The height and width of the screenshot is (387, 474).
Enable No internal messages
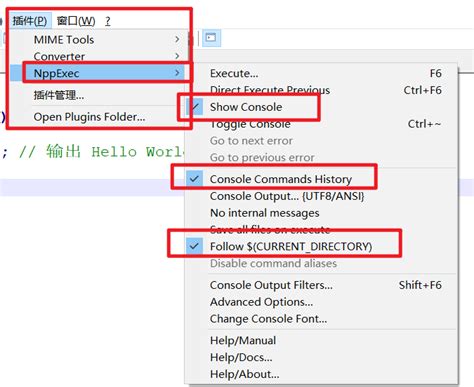[x=322, y=213]
